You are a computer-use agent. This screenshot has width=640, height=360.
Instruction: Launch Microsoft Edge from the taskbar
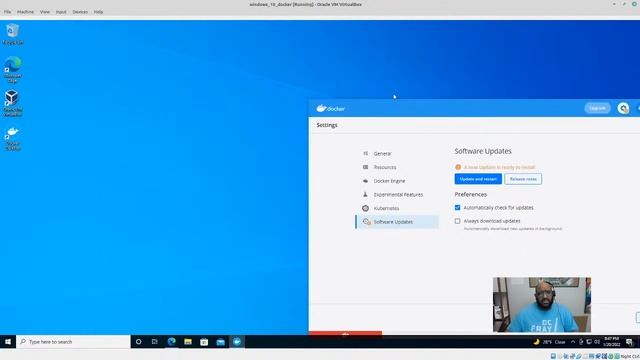171,342
